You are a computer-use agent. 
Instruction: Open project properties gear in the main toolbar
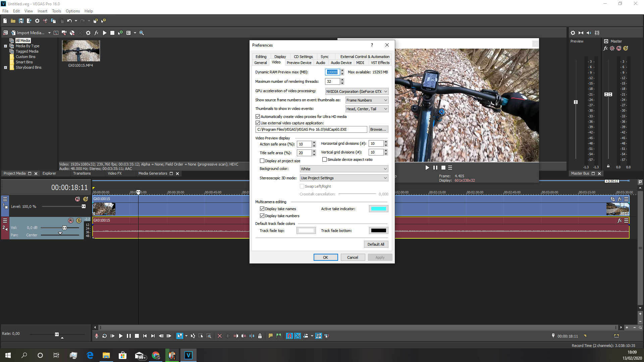[37, 21]
